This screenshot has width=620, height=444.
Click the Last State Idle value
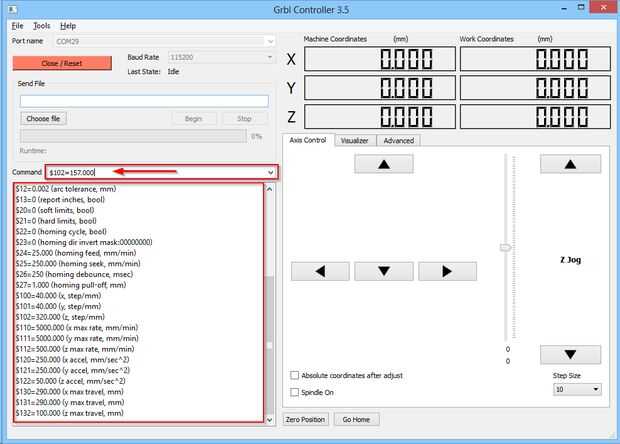coord(173,72)
